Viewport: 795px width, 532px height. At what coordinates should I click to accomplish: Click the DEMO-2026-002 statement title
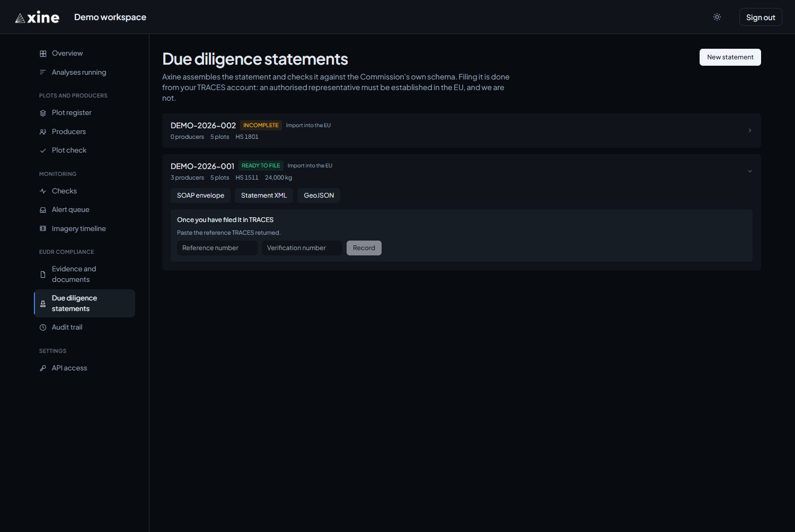203,126
